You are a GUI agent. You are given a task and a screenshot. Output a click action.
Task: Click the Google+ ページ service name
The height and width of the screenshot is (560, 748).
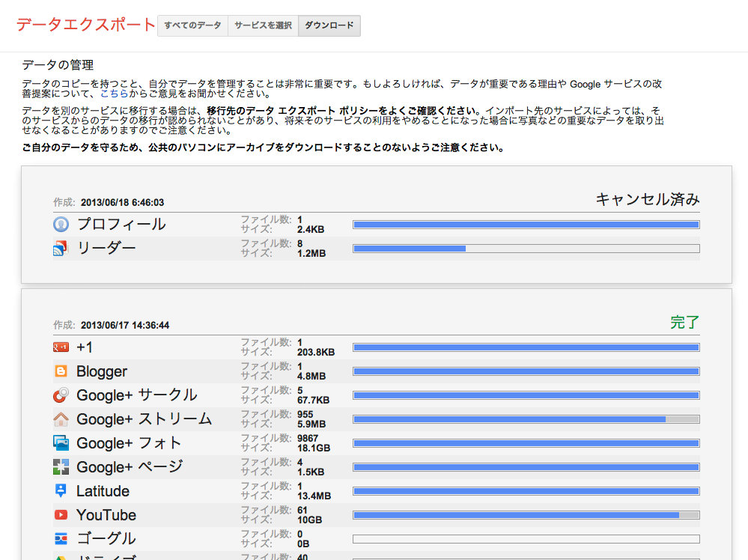click(x=130, y=467)
